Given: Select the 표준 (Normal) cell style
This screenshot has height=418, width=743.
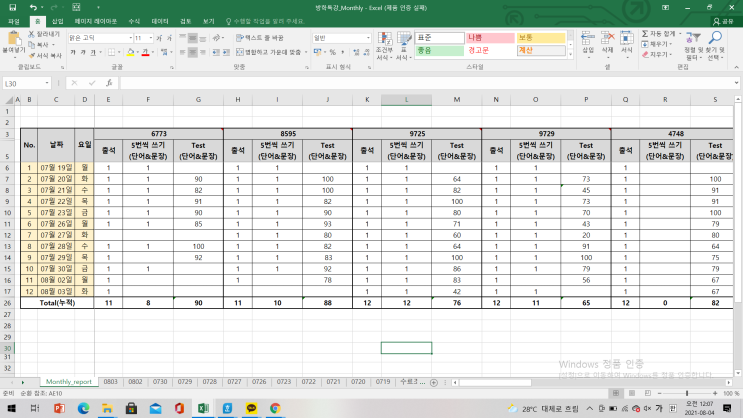Looking at the screenshot, I should pyautogui.click(x=439, y=37).
